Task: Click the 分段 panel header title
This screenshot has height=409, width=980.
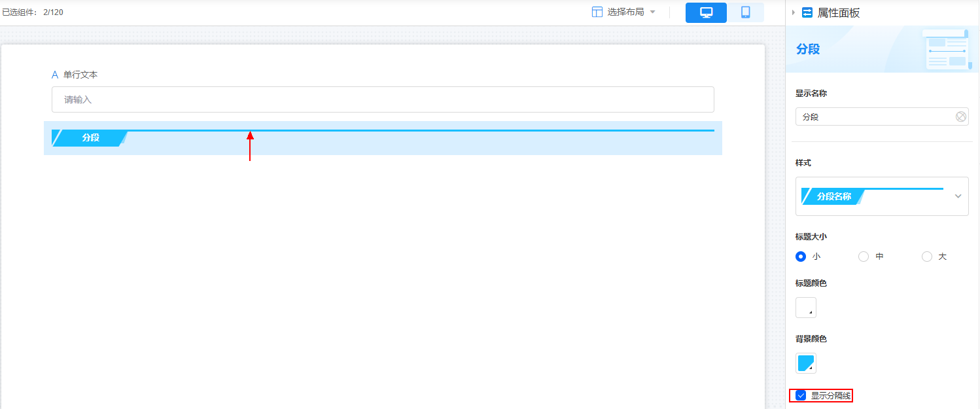Action: [808, 49]
